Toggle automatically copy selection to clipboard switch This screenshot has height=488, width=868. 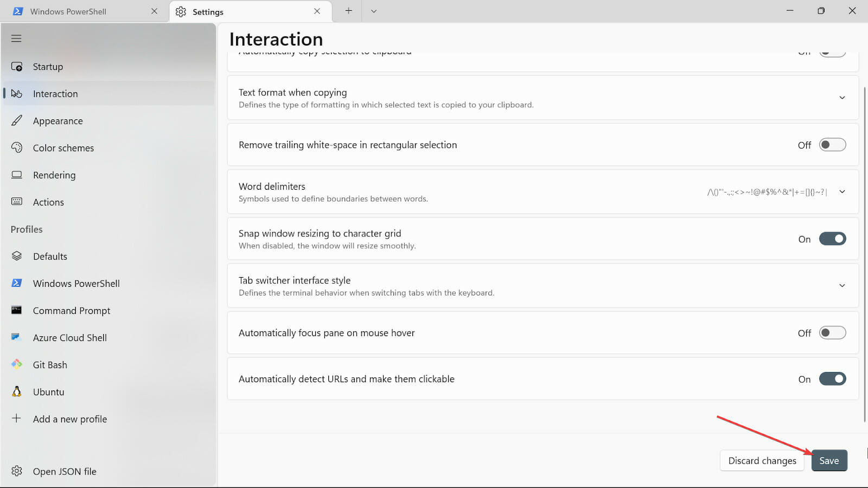[832, 54]
